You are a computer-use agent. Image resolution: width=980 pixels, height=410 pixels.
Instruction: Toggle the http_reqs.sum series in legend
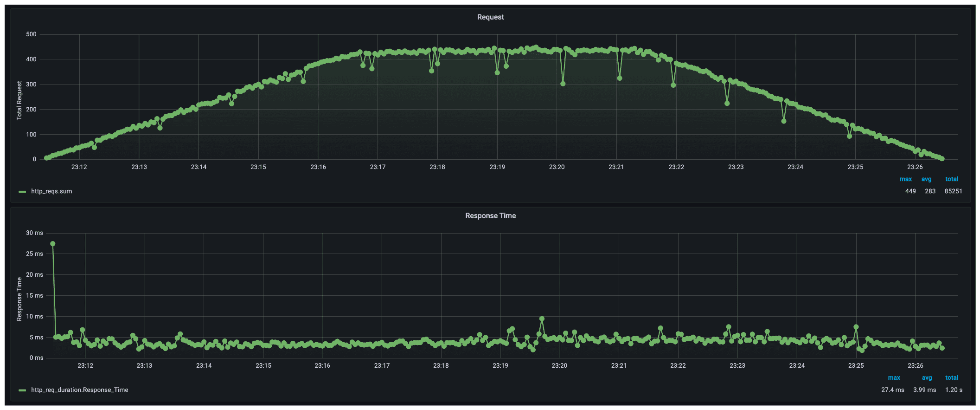point(51,191)
